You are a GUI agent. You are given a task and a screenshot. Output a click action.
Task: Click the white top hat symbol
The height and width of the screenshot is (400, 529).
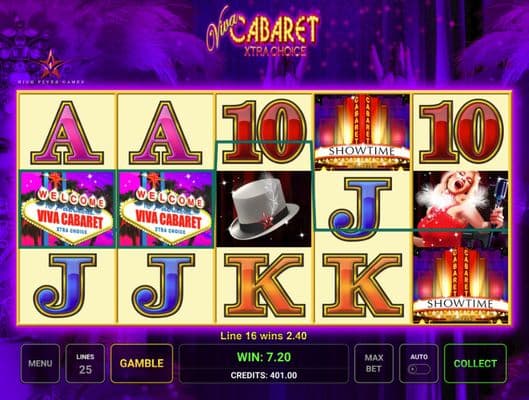click(264, 209)
